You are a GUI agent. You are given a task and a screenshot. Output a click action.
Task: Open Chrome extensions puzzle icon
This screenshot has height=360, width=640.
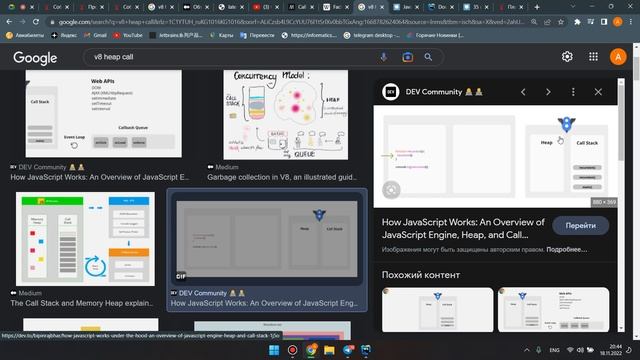(x=577, y=22)
